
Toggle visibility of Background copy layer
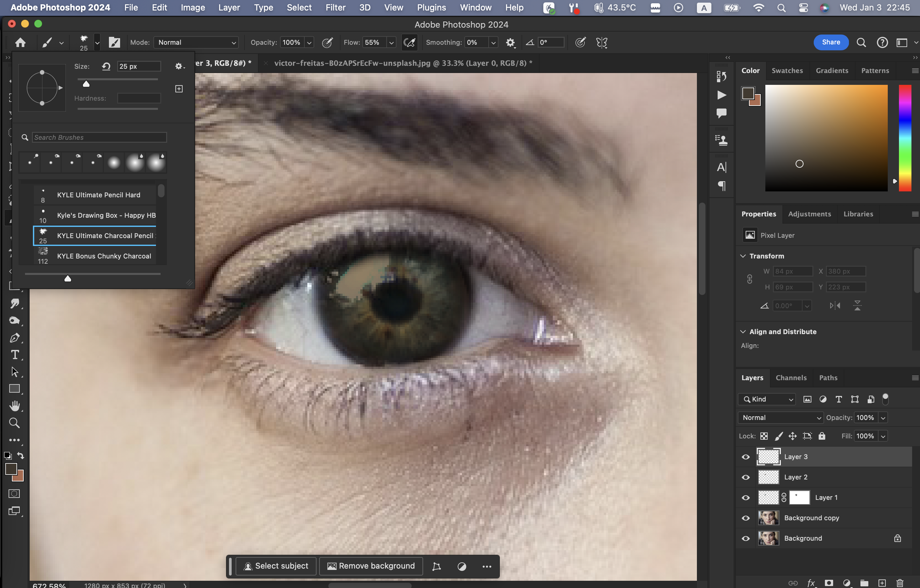click(x=745, y=518)
